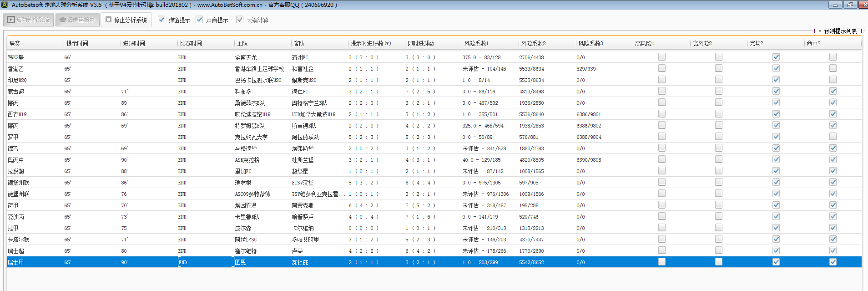
Task: Restore down the application window
Action: pyautogui.click(x=850, y=5)
